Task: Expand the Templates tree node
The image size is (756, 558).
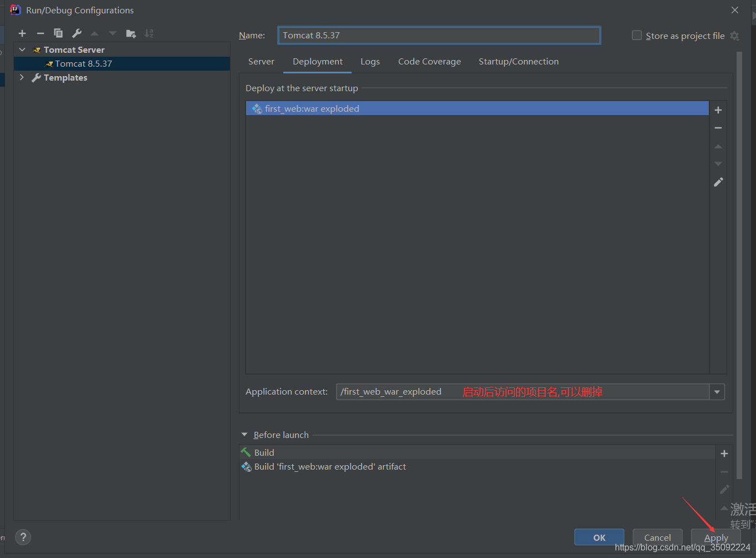Action: [22, 77]
